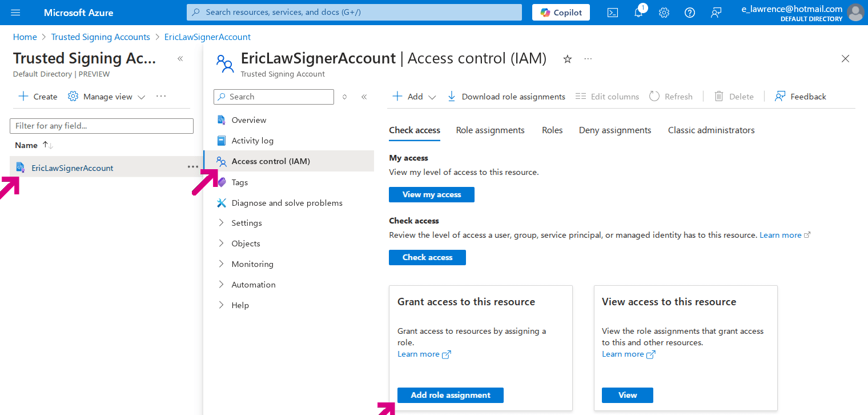Open Cloud Shell from the top bar
Viewport: 868px width, 415px height.
click(613, 13)
